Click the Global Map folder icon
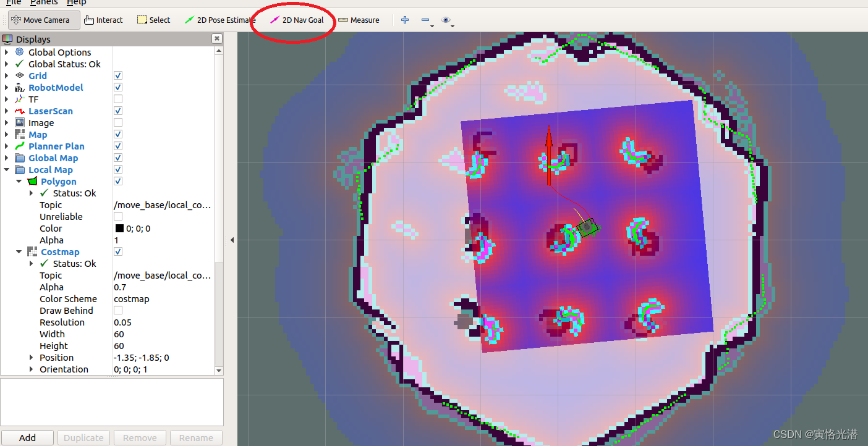 click(x=20, y=158)
